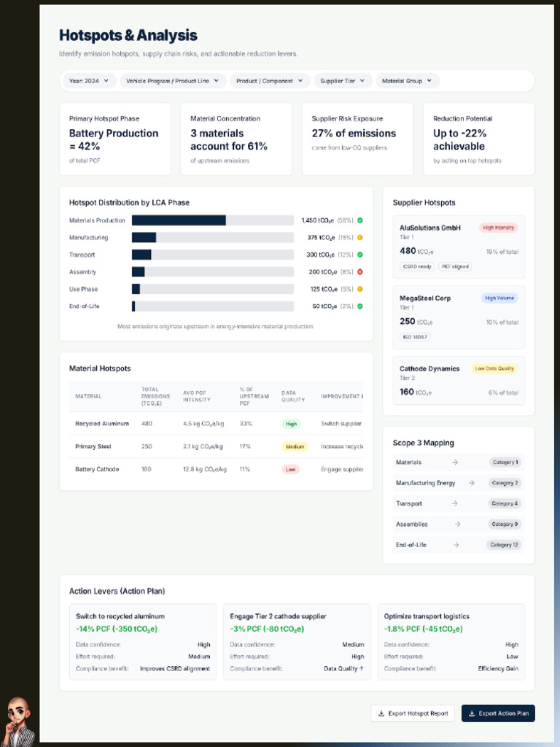This screenshot has width=560, height=747.
Task: Click the cartoon avatar assistant icon
Action: click(x=19, y=721)
